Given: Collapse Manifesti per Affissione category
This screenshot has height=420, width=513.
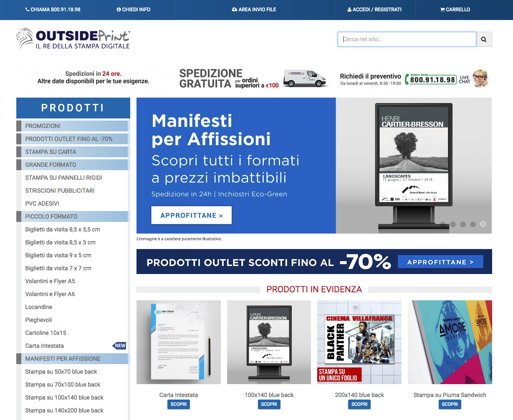Looking at the screenshot, I should 72,359.
